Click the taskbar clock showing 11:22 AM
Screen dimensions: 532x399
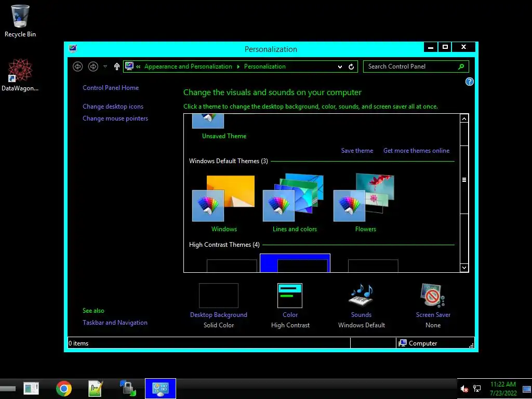click(x=503, y=389)
